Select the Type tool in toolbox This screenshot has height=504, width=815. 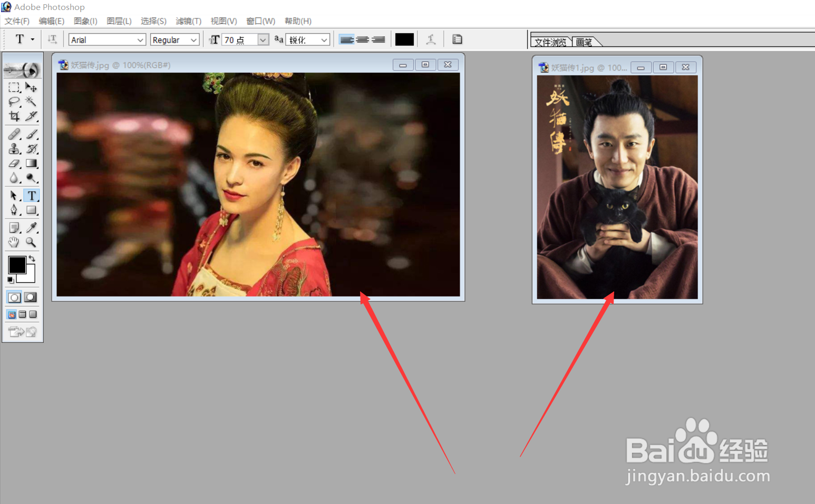pyautogui.click(x=31, y=196)
